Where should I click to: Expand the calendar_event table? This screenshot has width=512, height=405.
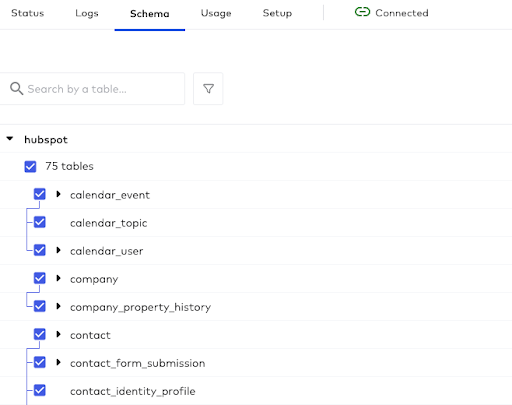pos(58,194)
